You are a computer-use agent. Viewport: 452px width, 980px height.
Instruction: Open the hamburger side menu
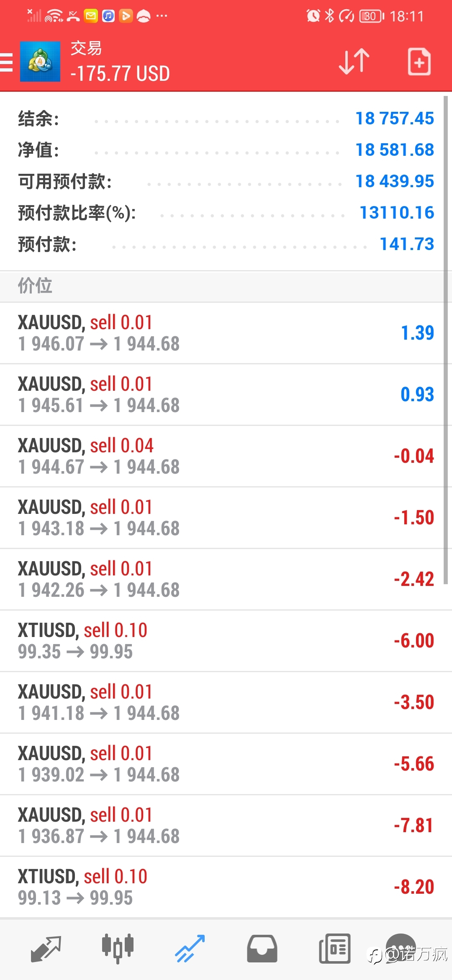pyautogui.click(x=6, y=62)
